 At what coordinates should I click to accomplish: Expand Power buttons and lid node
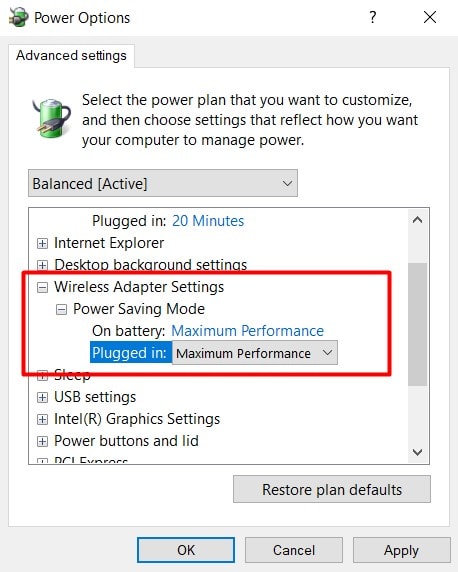tap(42, 441)
